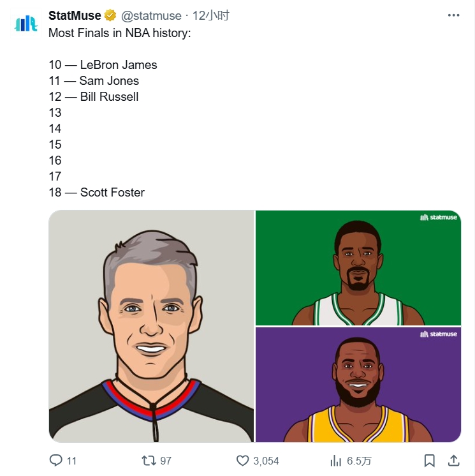475x476 pixels.
Task: Click the reply speech bubble icon
Action: (x=56, y=460)
